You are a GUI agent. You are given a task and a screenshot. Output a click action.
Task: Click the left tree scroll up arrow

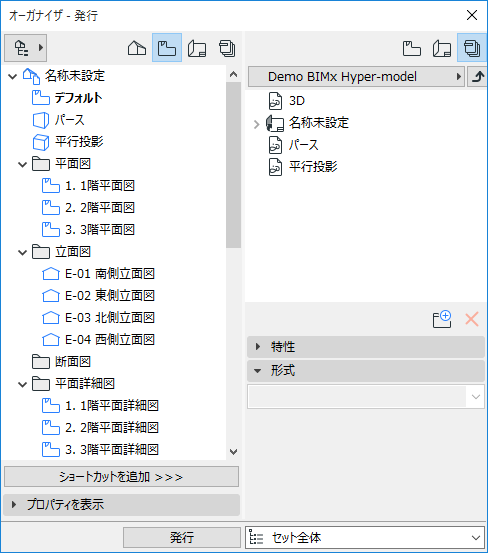233,74
